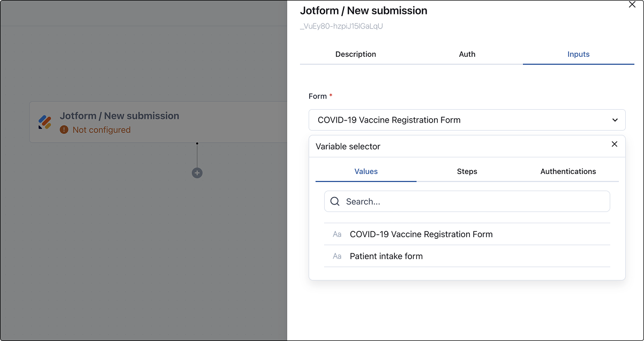Select the Inputs tab

pyautogui.click(x=579, y=54)
